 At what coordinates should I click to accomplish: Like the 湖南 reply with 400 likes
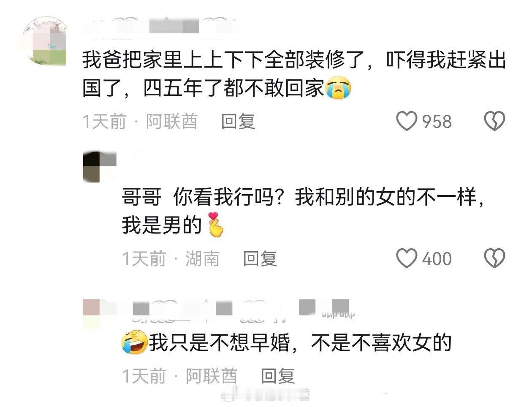[407, 258]
